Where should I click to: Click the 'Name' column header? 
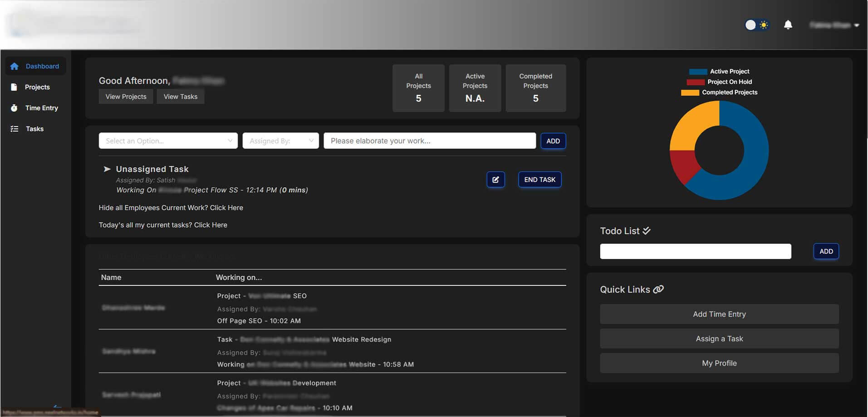[111, 278]
